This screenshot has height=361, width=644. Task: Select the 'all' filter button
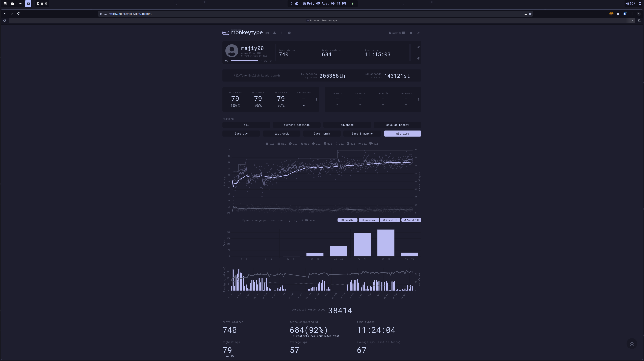click(x=246, y=125)
